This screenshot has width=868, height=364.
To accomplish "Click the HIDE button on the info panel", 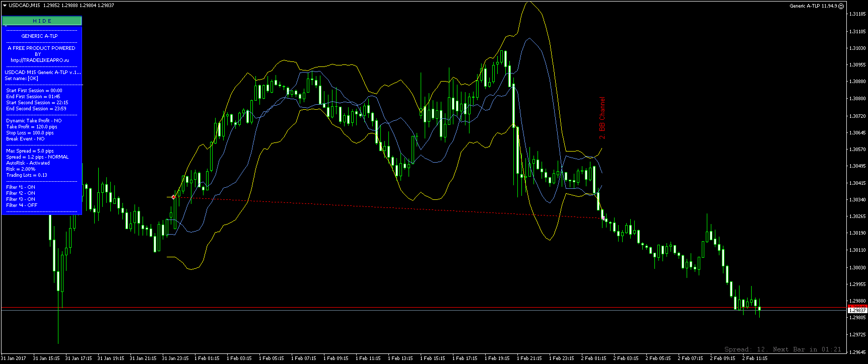I will [x=42, y=21].
